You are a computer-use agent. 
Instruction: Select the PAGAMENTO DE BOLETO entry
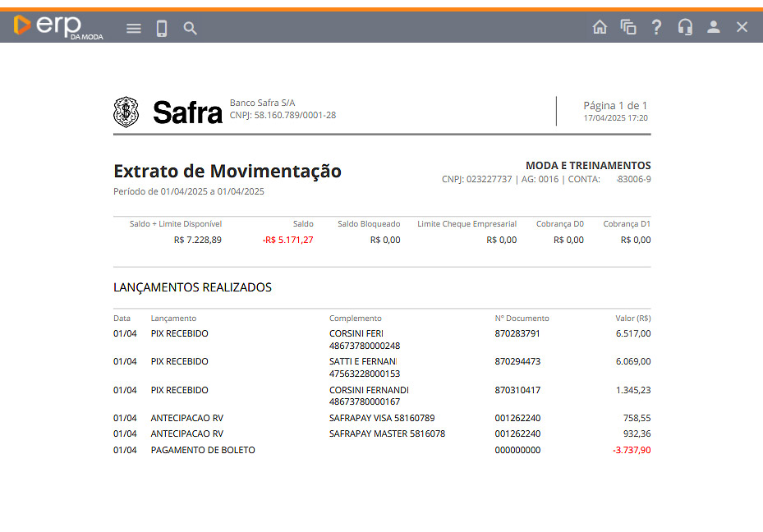[203, 450]
